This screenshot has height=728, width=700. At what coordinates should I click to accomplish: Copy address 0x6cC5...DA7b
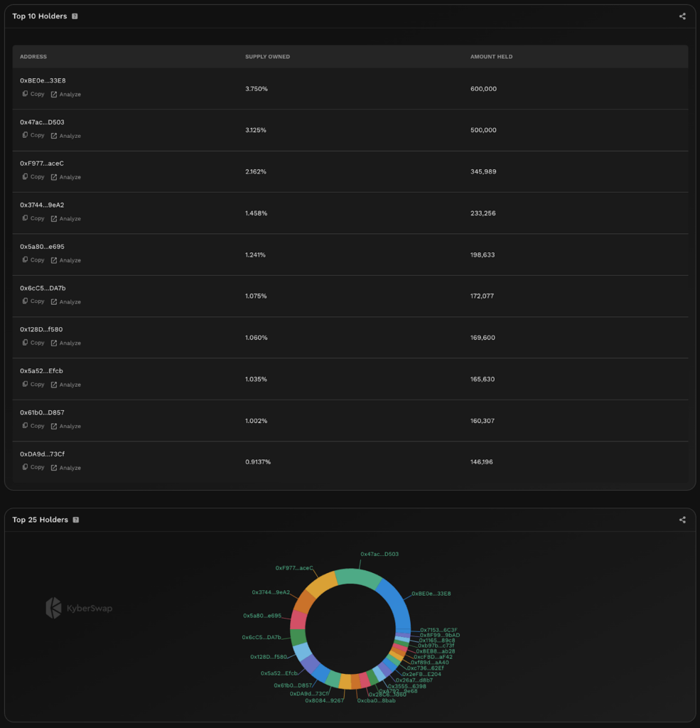33,301
